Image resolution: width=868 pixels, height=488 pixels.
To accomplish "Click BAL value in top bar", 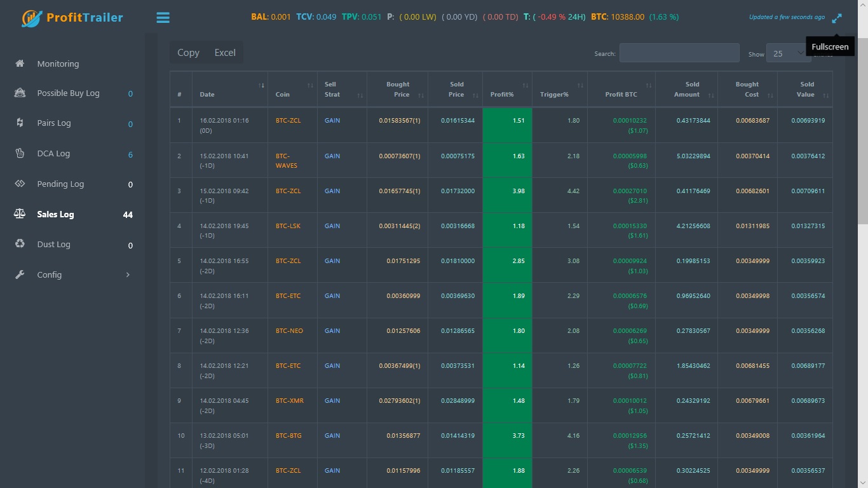I will tap(280, 17).
